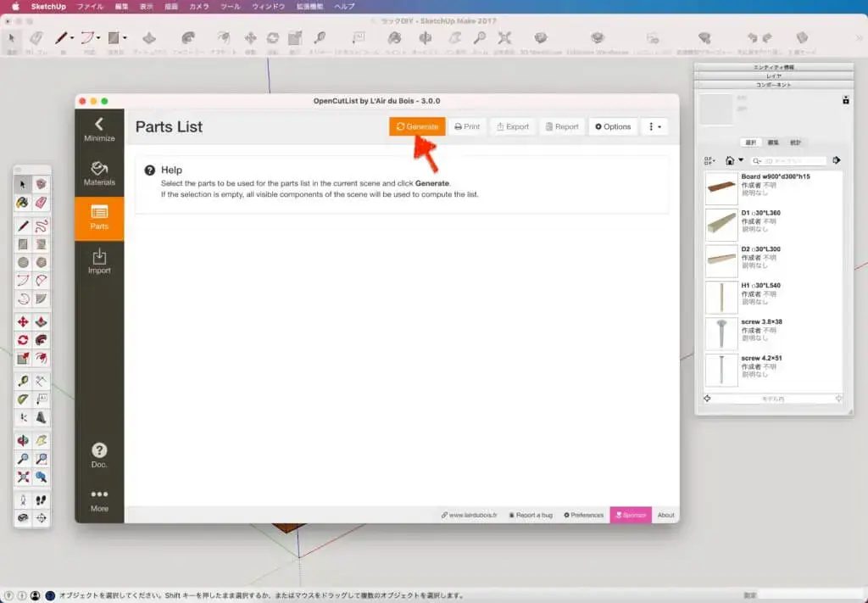Open the Import tab in OpenCutList sidebar
Screen dimensions: 868x603
pyautogui.click(x=99, y=262)
